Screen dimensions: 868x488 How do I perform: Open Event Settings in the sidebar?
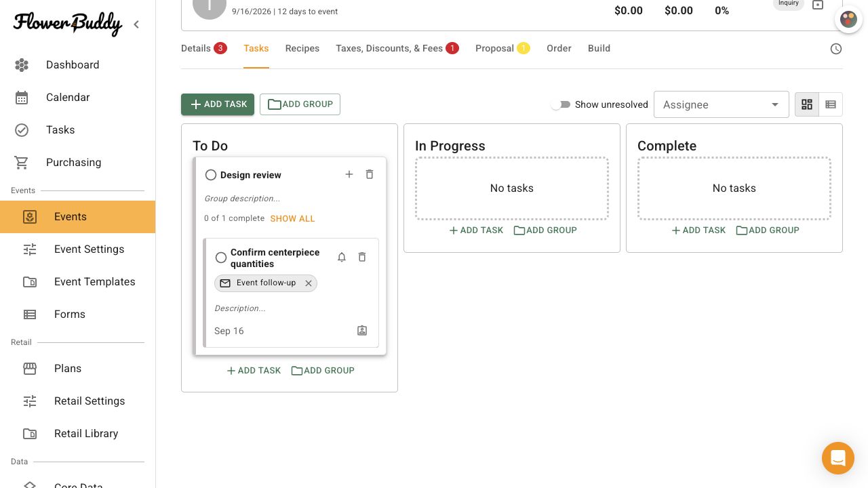coord(77,249)
